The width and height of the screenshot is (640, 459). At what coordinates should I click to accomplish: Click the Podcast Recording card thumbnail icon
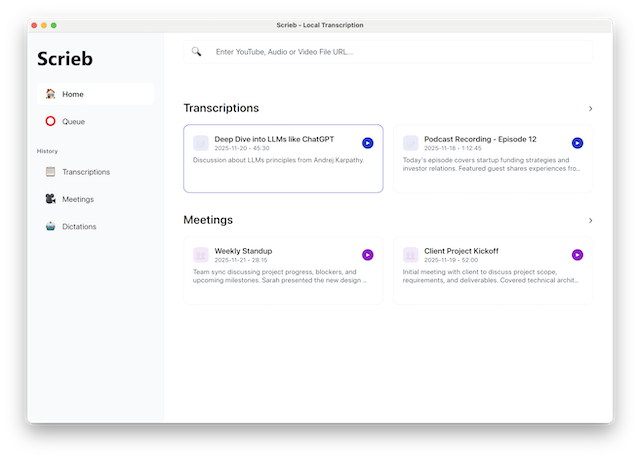point(410,143)
